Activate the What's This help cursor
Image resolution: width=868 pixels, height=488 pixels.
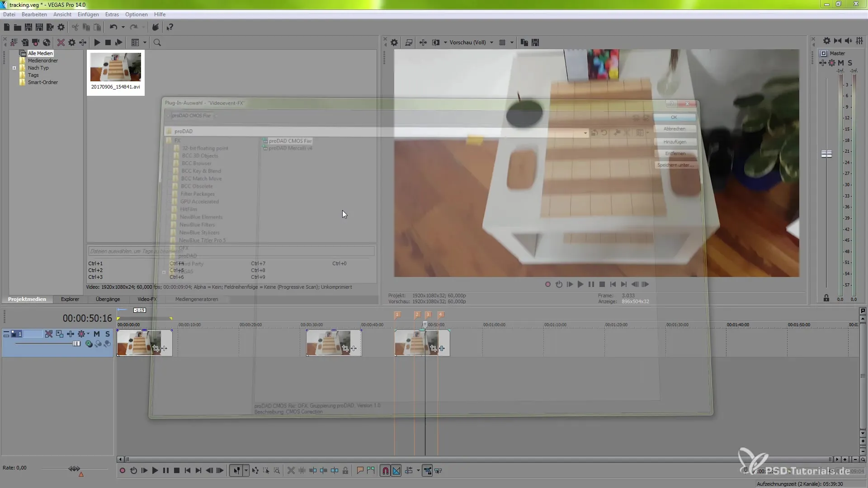point(170,28)
